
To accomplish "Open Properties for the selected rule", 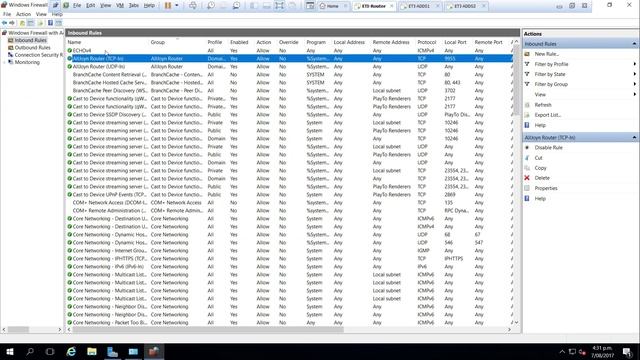I will [546, 188].
